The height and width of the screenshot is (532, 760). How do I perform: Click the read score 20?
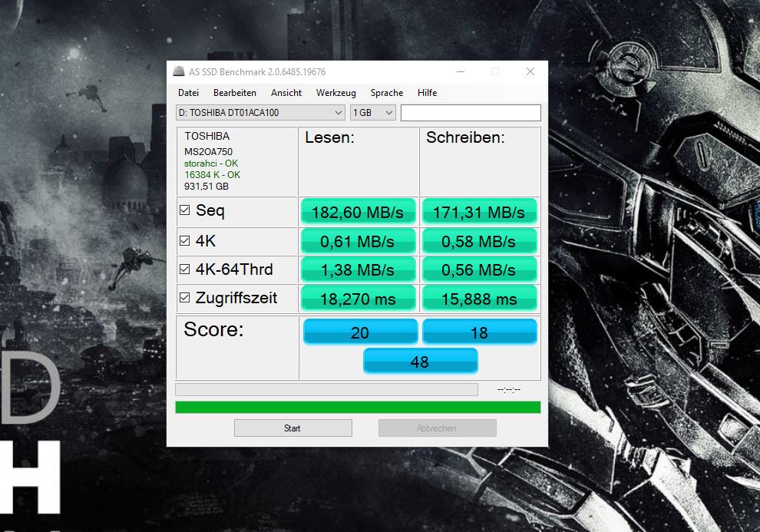(x=360, y=332)
